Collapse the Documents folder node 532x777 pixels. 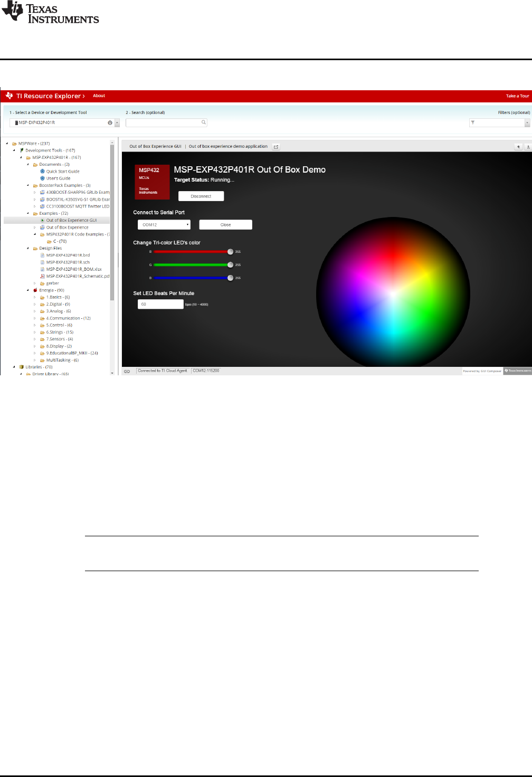click(x=28, y=164)
